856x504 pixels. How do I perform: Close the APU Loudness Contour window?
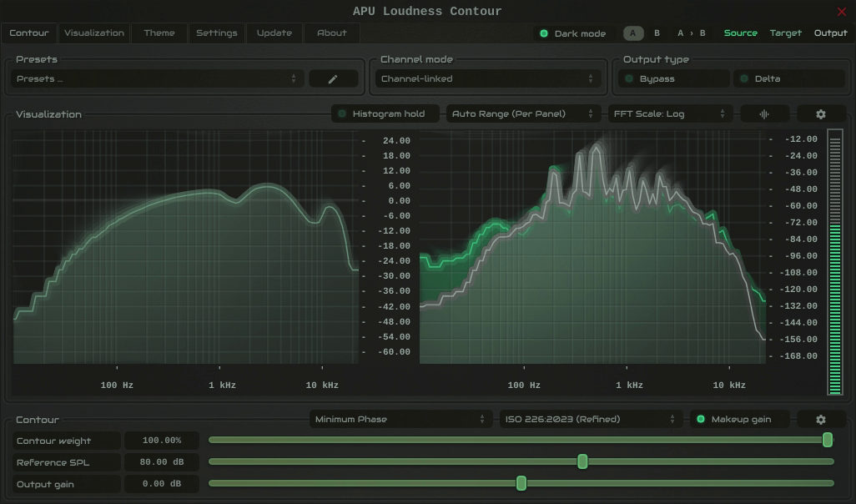click(x=841, y=12)
